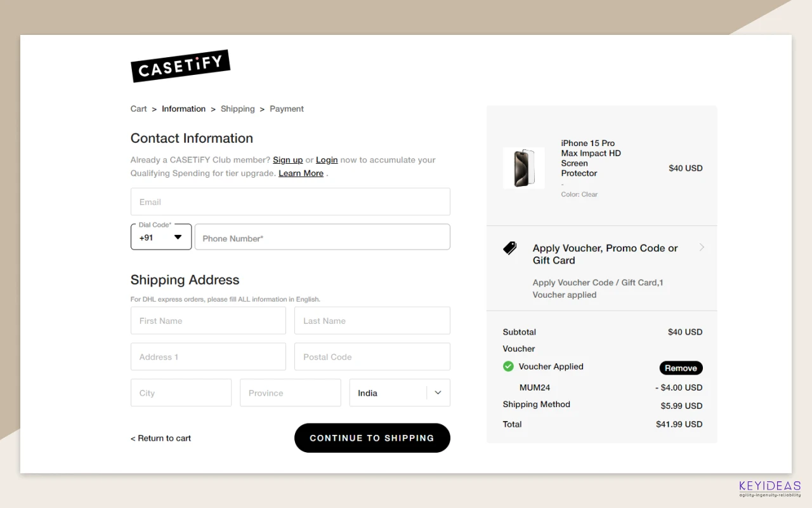Expand the Apply Voucher chevron arrow
This screenshot has height=508, width=812.
702,248
